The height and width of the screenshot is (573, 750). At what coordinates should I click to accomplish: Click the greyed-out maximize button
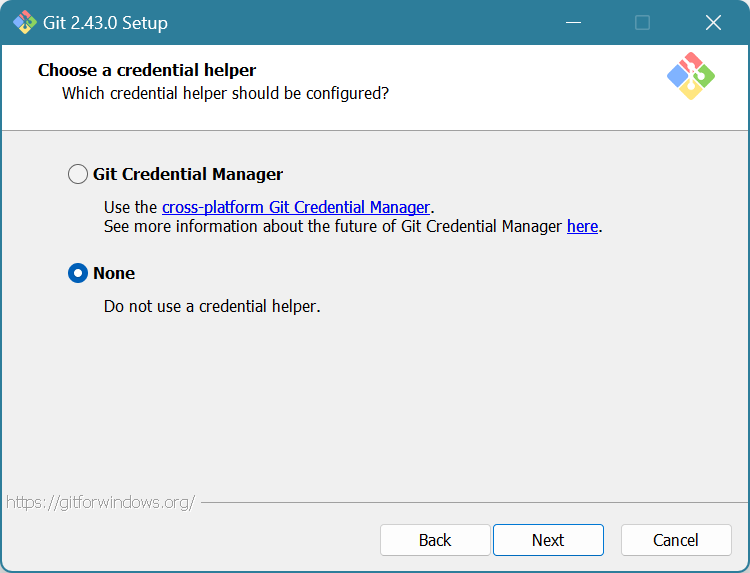pyautogui.click(x=642, y=22)
